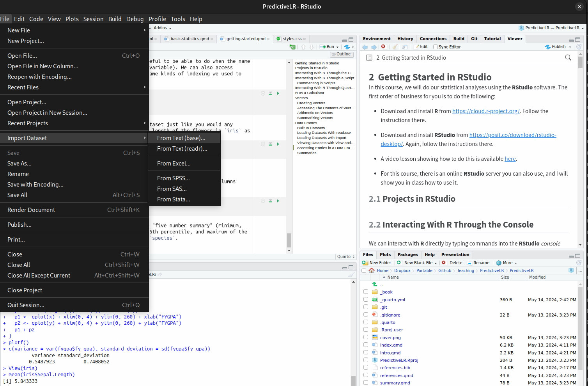Click the Edit button in Viewer
Image resolution: width=588 pixels, height=386 pixels.
pyautogui.click(x=421, y=47)
